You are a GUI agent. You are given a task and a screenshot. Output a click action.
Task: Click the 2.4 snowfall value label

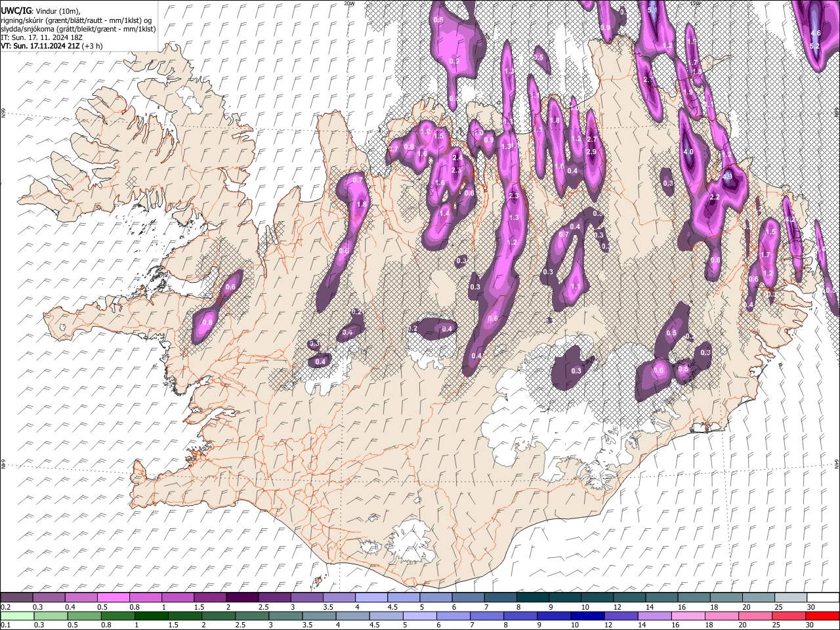(x=457, y=157)
